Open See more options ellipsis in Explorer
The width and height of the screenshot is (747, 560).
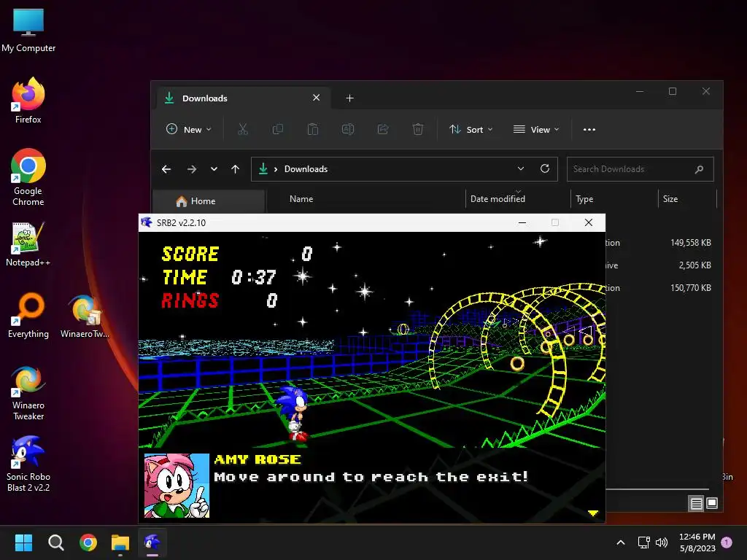(589, 130)
